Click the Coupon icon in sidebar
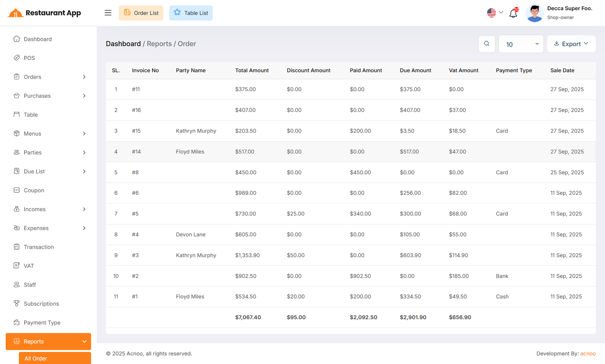Screen dimensions: 605x364 click(17, 190)
